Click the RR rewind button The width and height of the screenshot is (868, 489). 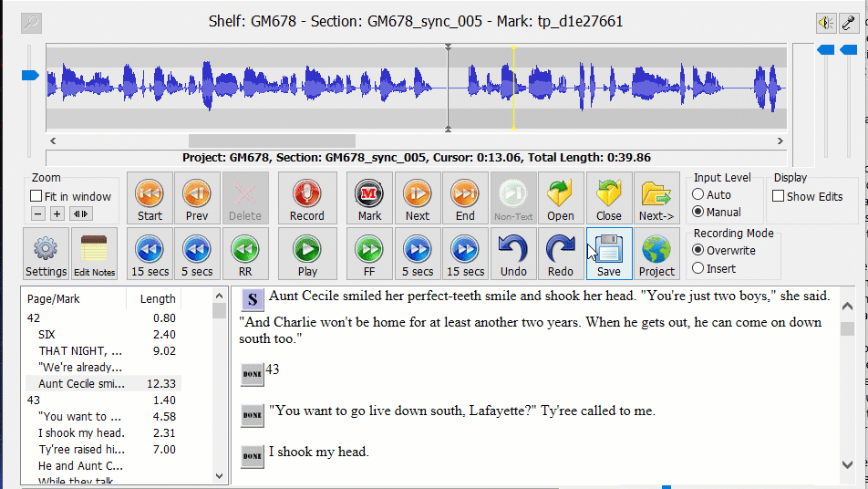click(245, 254)
